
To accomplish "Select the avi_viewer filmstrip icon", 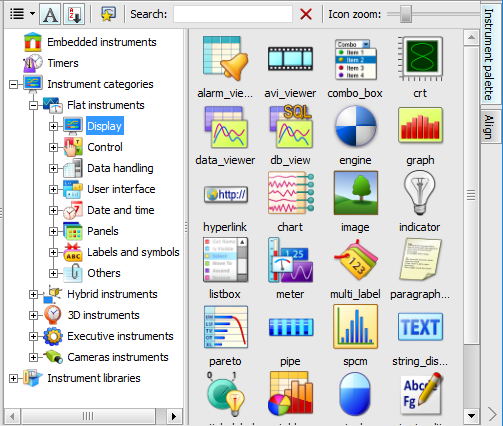I will [x=290, y=59].
